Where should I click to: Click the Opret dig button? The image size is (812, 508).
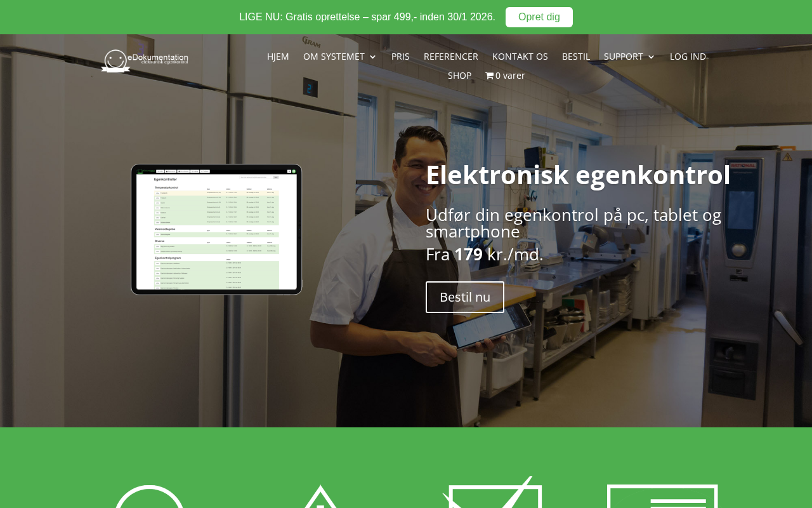539,17
